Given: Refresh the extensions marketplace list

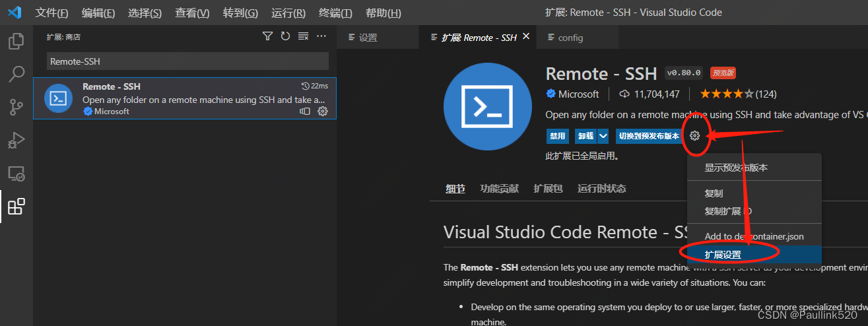Looking at the screenshot, I should 285,36.
